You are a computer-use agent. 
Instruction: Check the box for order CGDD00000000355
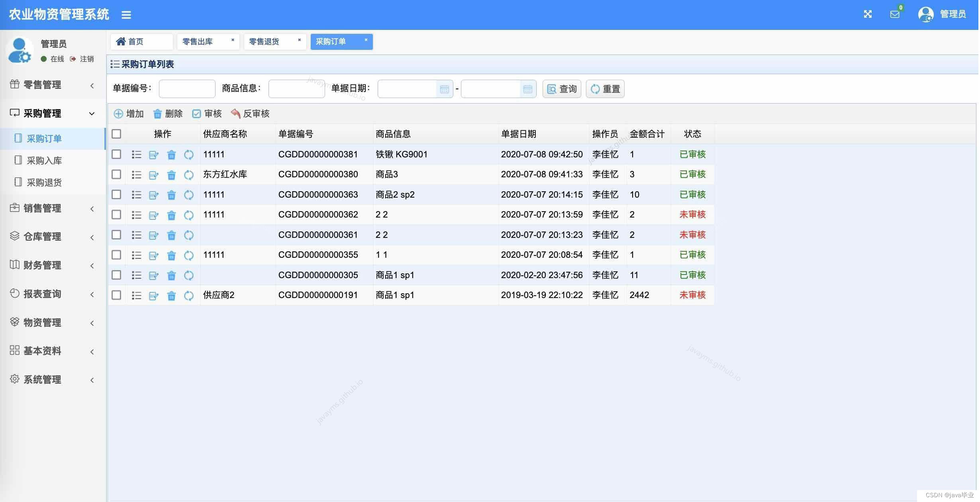116,255
